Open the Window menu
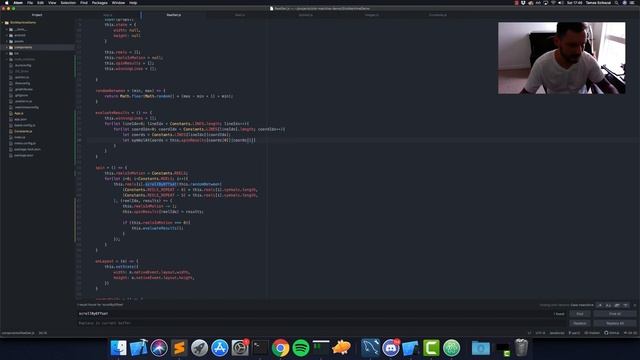Viewport: 640px width, 360px height. 118,2
